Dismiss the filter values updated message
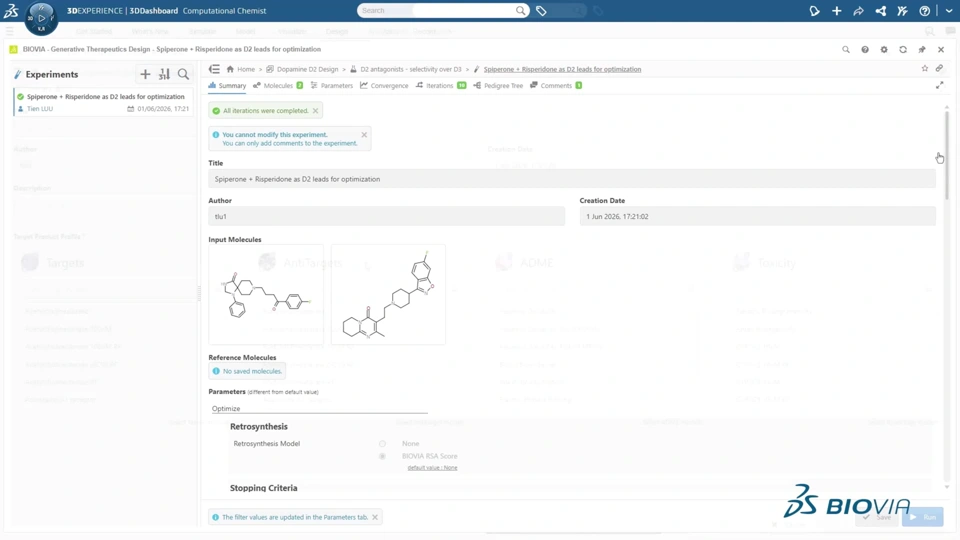Screen dimensions: 960x540 [x=375, y=517]
